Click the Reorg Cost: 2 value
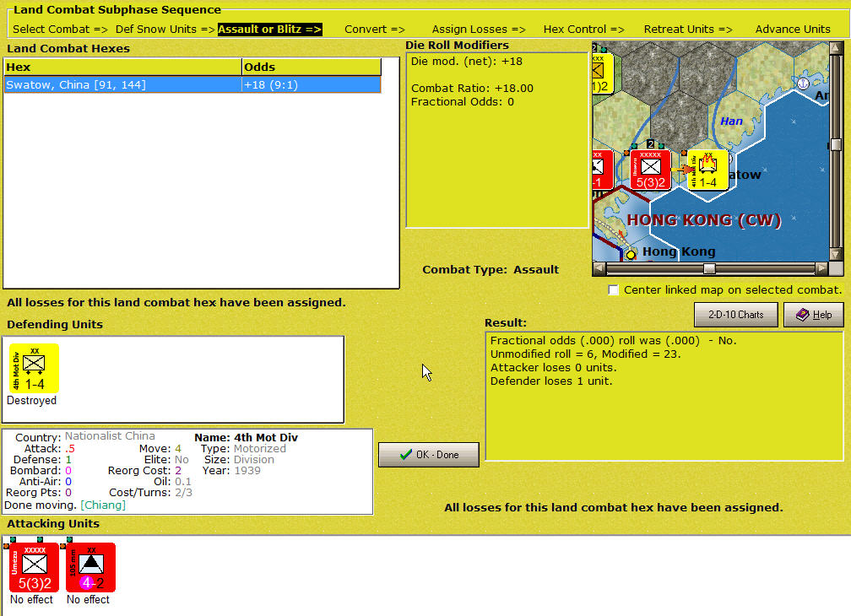Screen dimensions: 851x616 [x=178, y=470]
